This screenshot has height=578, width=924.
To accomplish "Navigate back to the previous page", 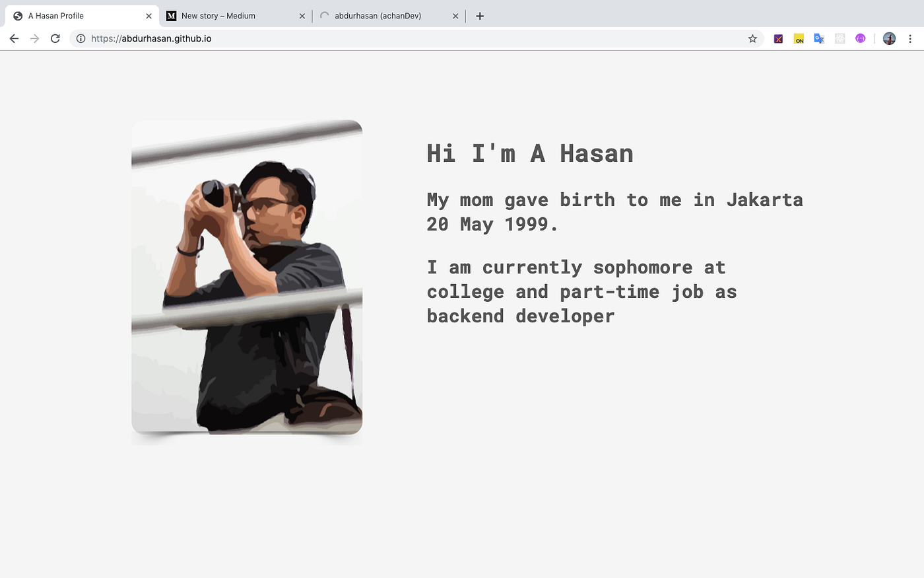I will [14, 38].
